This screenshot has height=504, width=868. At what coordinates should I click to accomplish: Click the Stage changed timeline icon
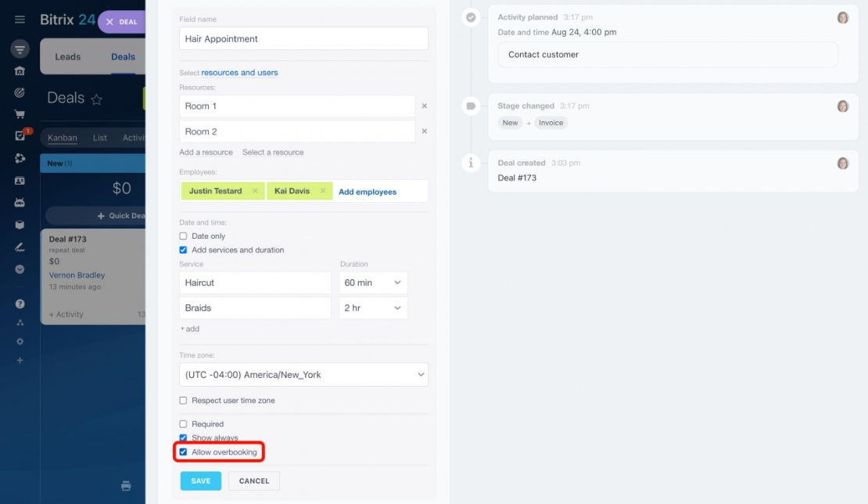point(471,106)
